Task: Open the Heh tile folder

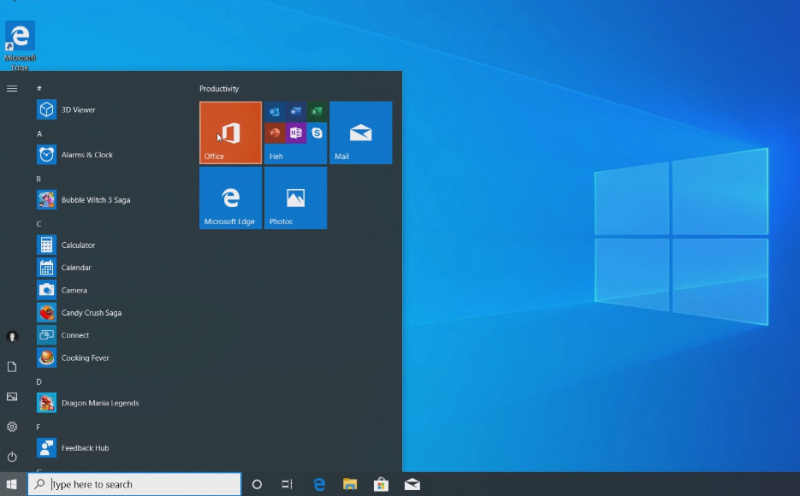Action: [x=295, y=133]
